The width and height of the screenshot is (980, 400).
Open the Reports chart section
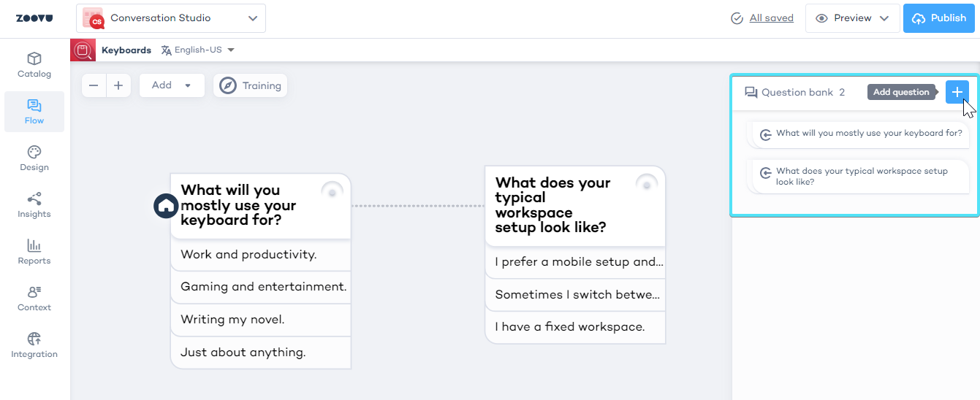(34, 252)
